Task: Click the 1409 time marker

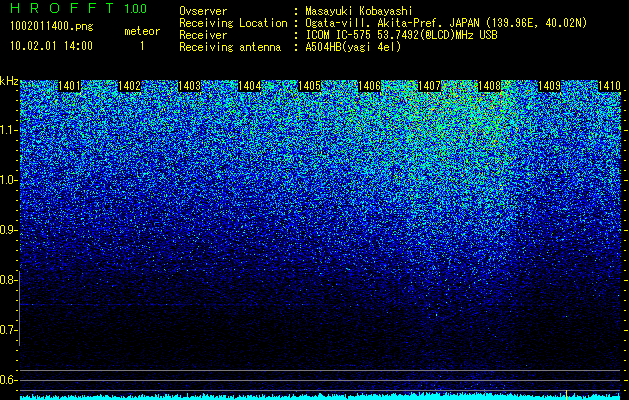Action: tap(549, 86)
